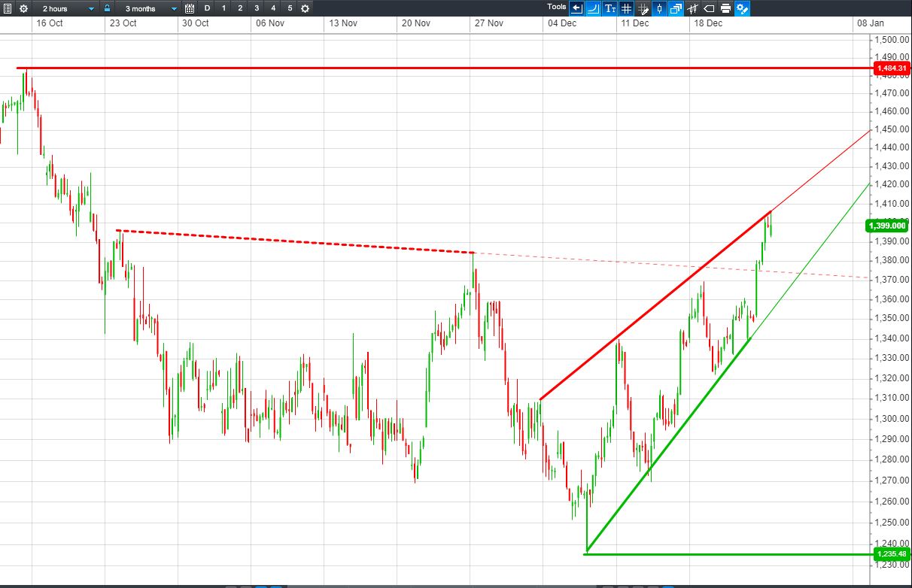Screen dimensions: 912x588
Task: Click the 13 Nov date label
Action: pos(342,23)
